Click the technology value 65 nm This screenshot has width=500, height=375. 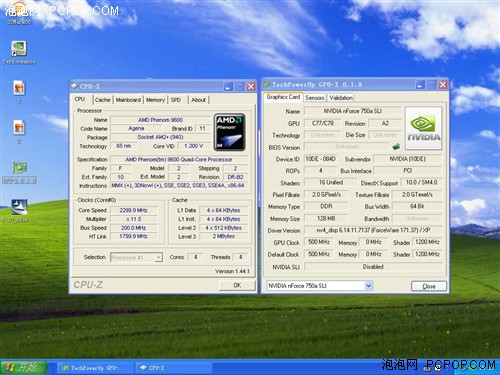(123, 146)
